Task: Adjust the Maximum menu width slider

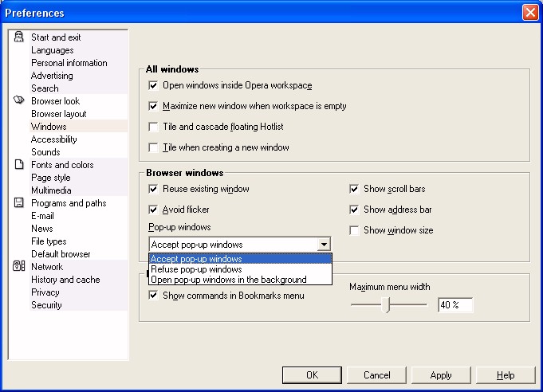Action: (x=388, y=304)
